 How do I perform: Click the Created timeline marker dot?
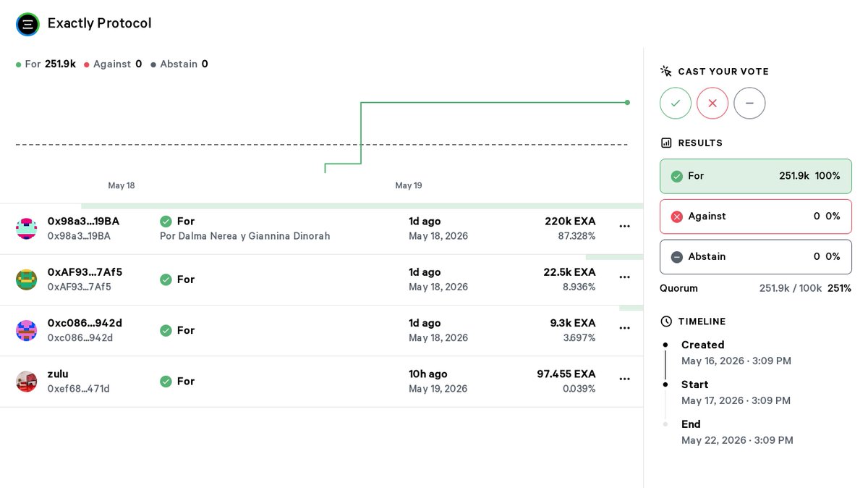665,345
